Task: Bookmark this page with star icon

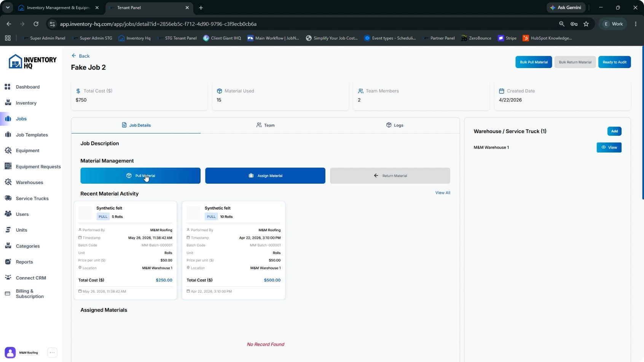Action: pyautogui.click(x=586, y=24)
